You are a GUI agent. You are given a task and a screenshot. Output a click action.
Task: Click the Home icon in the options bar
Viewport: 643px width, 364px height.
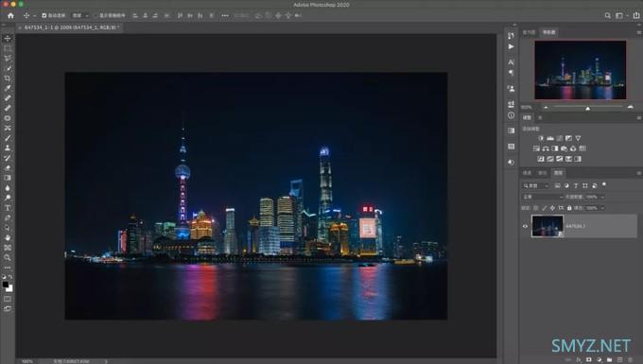[10, 15]
